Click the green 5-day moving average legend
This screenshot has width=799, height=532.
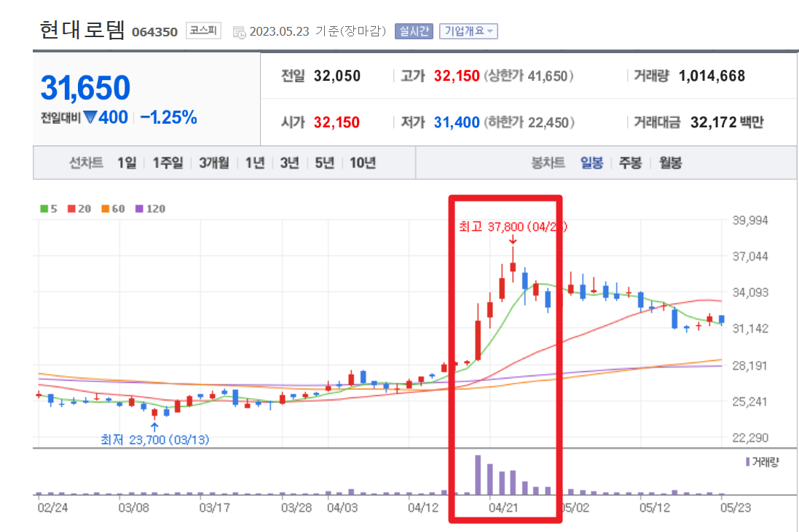[49, 209]
